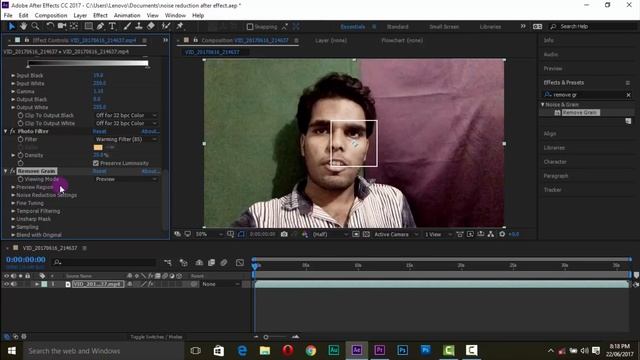Toggle the Snapping checkbox
640x360 pixels.
[250, 27]
